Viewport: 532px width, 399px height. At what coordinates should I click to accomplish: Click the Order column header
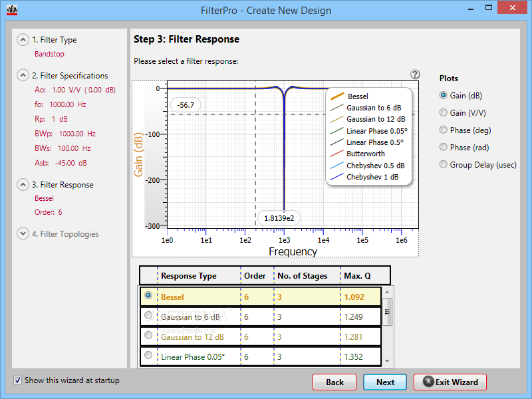click(x=257, y=276)
